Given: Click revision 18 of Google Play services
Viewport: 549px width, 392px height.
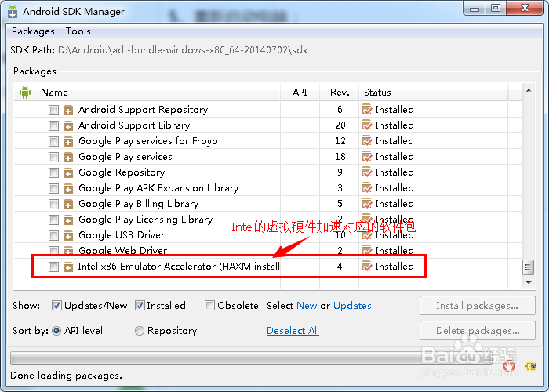Looking at the screenshot, I should point(340,157).
